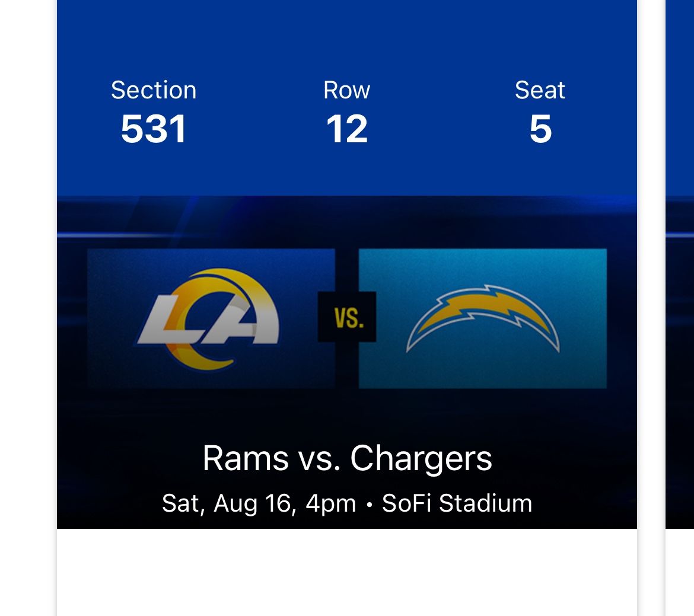
Task: Tap the Seat label text
Action: (540, 90)
